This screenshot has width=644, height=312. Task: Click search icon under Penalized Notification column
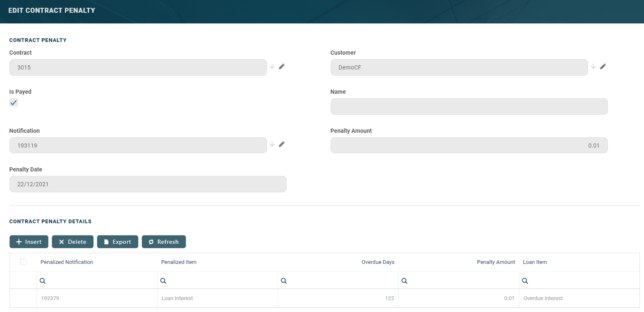point(43,281)
